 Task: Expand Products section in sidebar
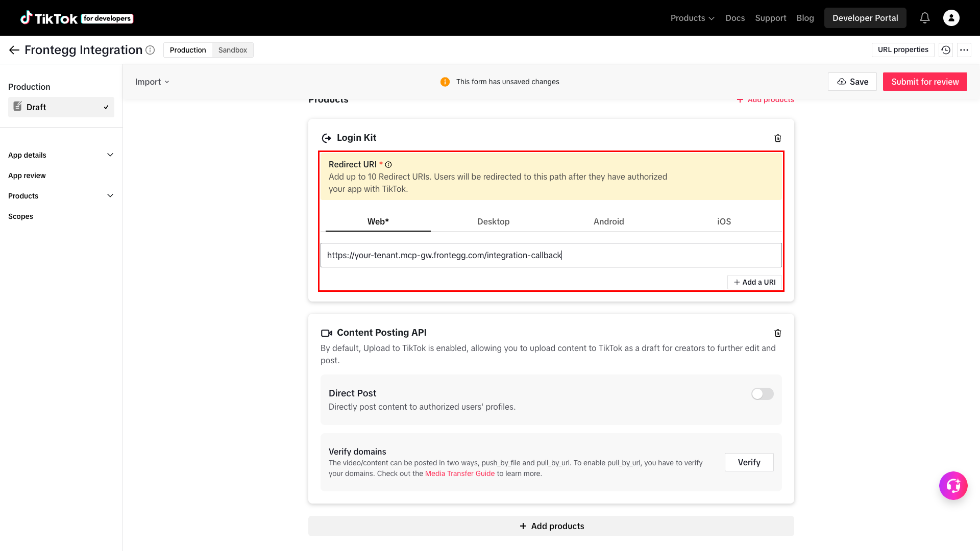click(61, 196)
